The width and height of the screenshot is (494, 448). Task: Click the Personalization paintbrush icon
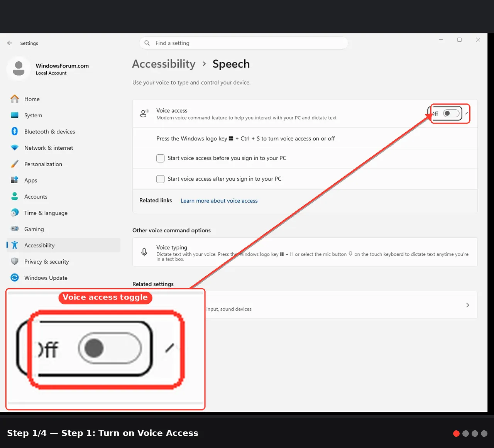[15, 164]
